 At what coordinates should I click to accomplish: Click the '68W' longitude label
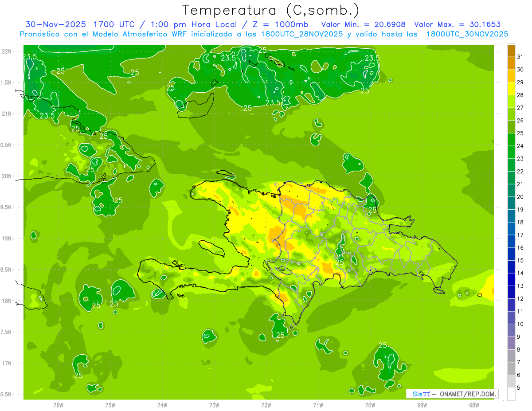(x=474, y=405)
